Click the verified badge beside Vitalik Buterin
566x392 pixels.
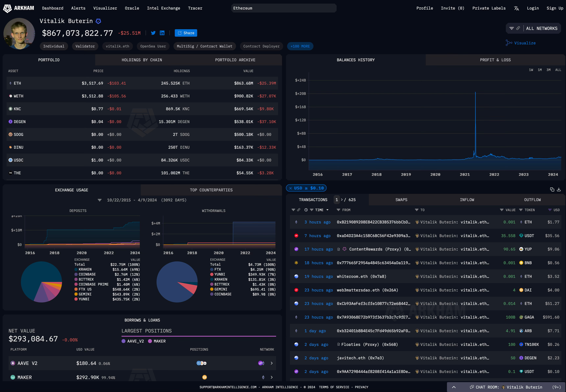[98, 21]
